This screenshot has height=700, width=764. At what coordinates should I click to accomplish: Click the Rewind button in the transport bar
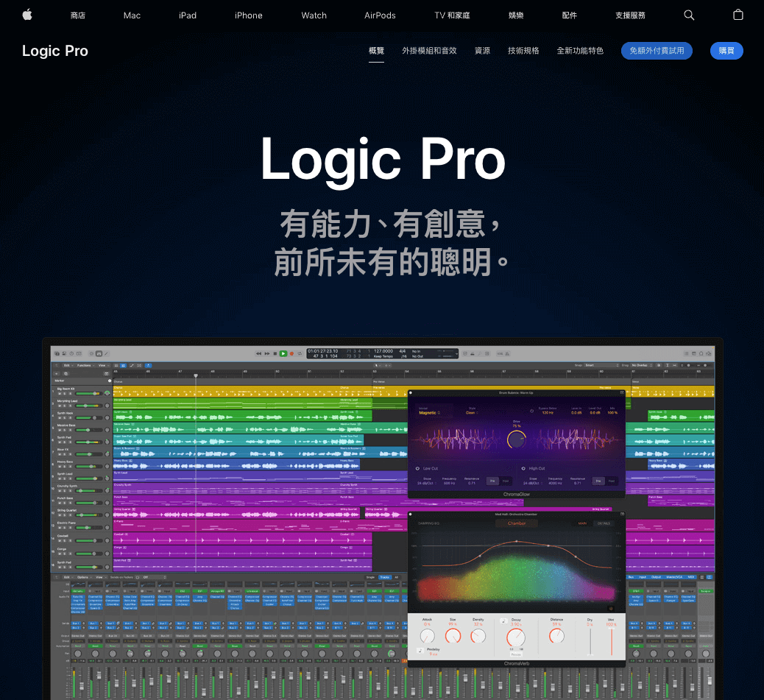click(258, 353)
